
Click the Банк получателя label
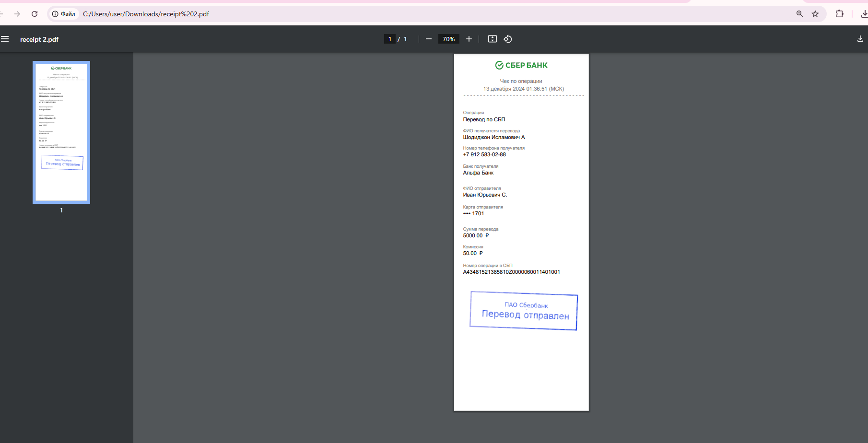tap(481, 166)
